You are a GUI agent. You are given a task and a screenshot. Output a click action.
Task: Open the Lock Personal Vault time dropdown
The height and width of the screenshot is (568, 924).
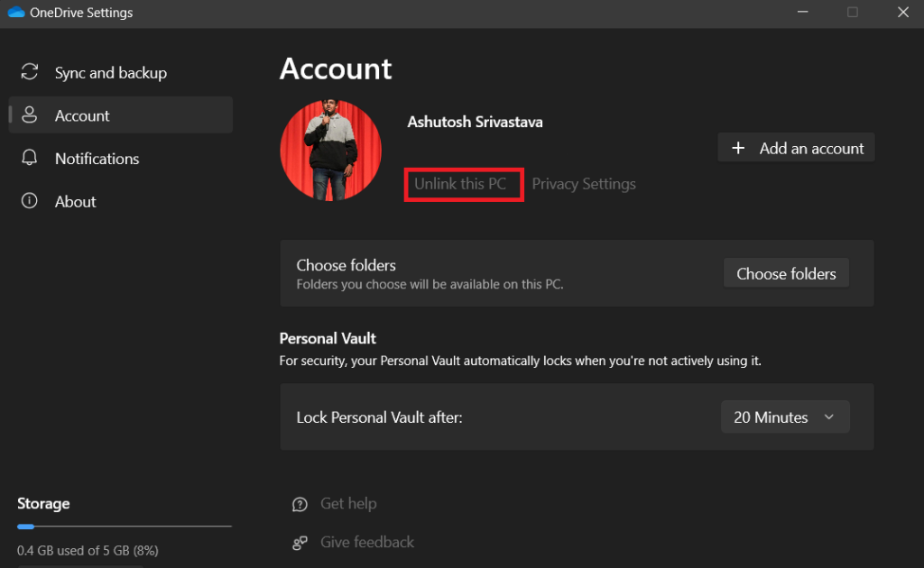[784, 417]
